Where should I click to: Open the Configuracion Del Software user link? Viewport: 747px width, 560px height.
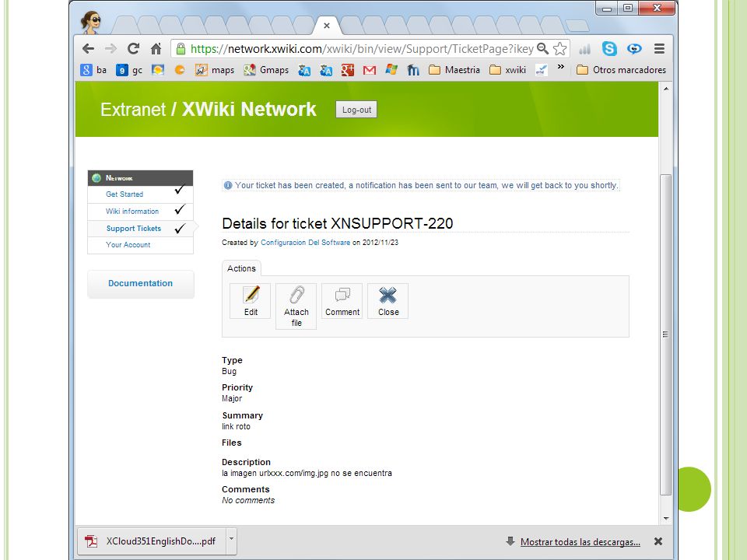tap(305, 243)
